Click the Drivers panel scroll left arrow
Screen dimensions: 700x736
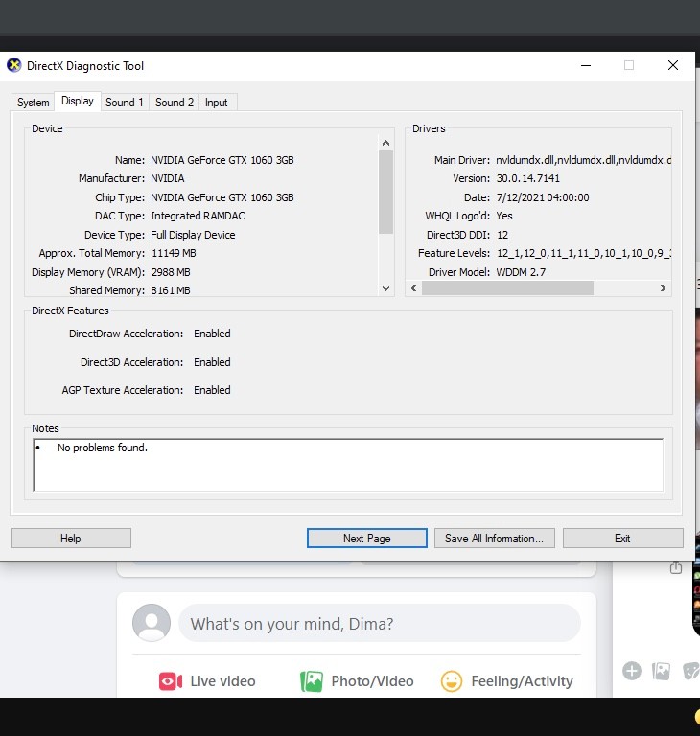point(413,287)
